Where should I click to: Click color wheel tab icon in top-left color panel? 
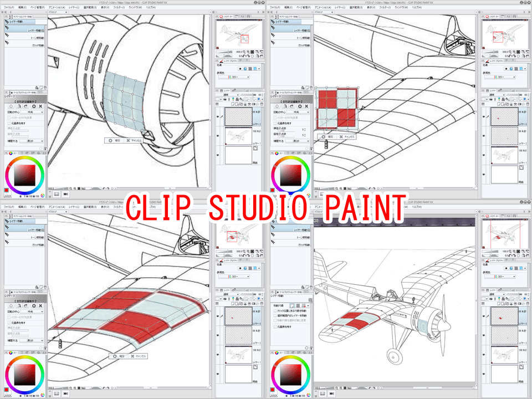(x=10, y=153)
